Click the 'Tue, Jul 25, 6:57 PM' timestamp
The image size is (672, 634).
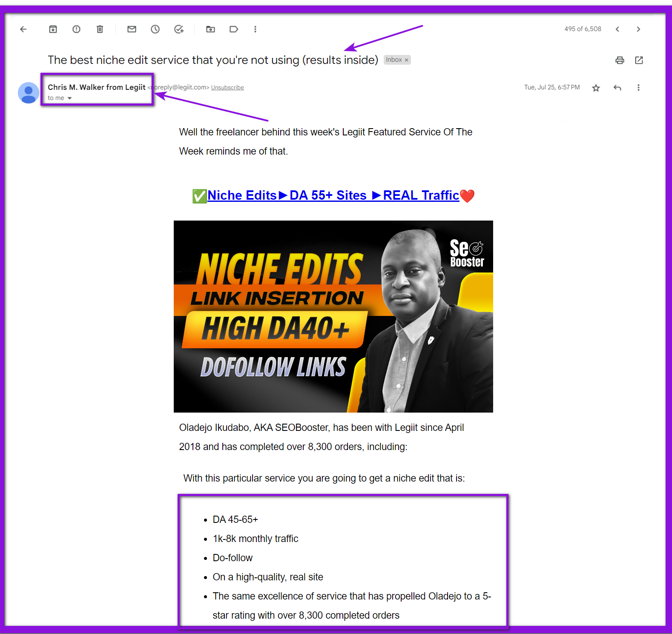(x=552, y=87)
